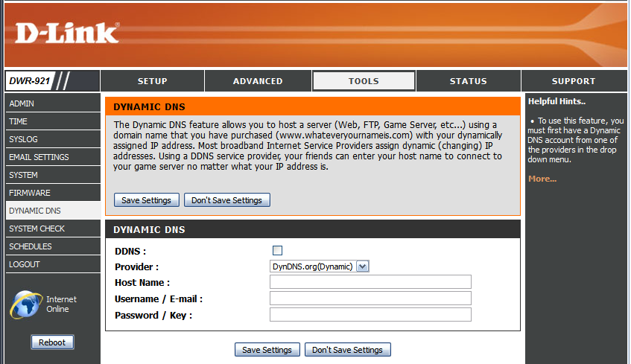Viewport: 631px width, 364px height.
Task: Click the upper Save Settings button
Action: click(x=147, y=200)
